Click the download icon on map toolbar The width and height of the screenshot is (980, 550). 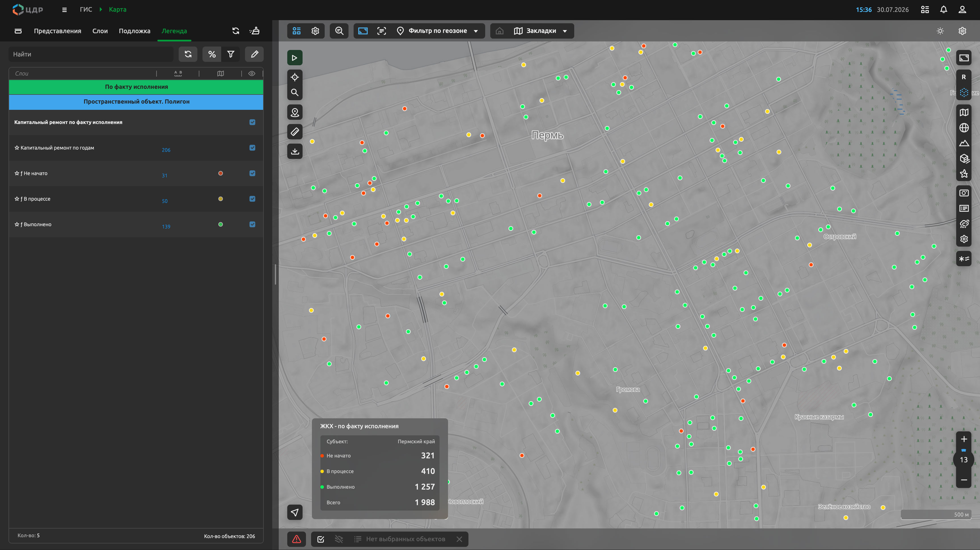[x=294, y=151]
